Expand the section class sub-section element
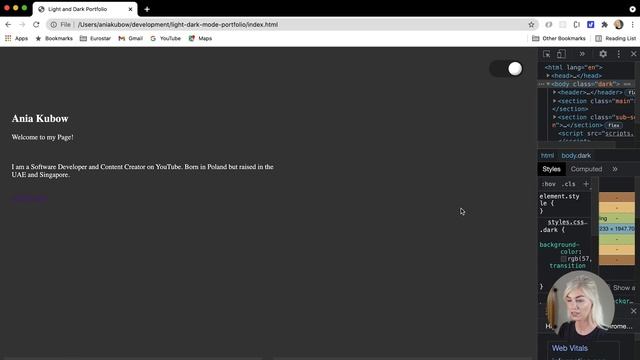This screenshot has width=640, height=360. pyautogui.click(x=554, y=117)
